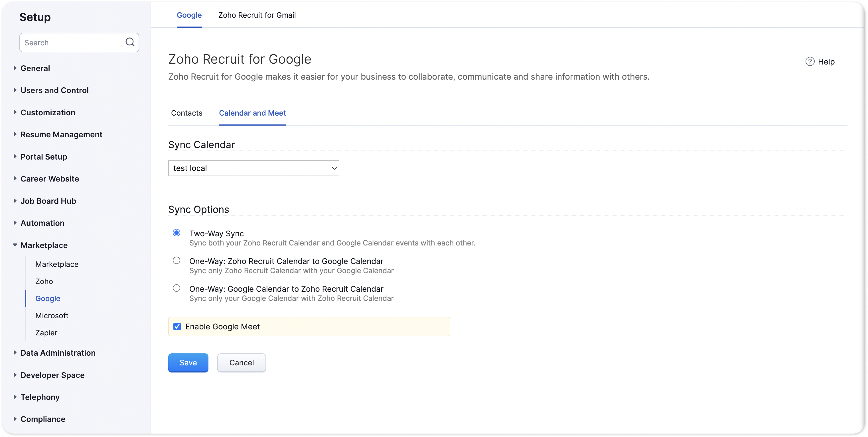Click the Customization label
Screen dimensions: 868x437
click(x=48, y=113)
